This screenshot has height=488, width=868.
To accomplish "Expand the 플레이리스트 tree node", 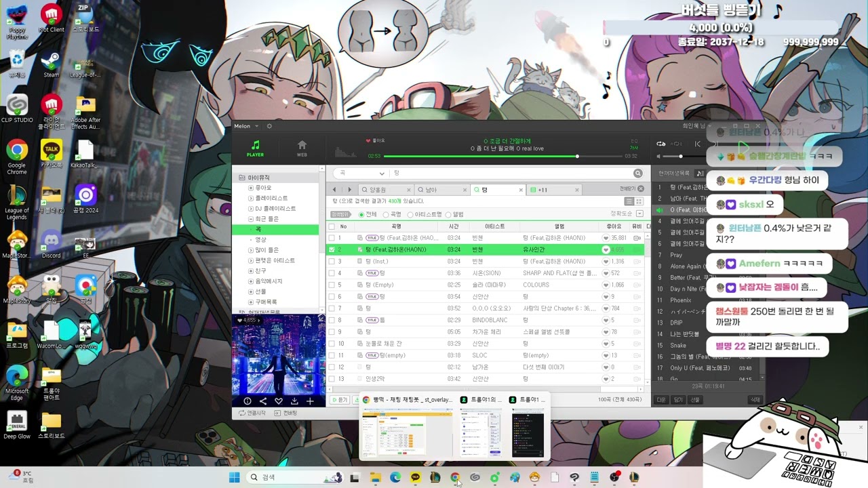I will 251,198.
